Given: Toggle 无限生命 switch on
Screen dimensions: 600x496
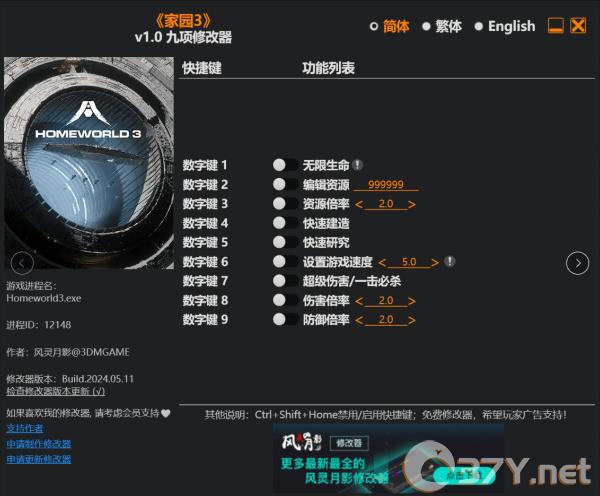Looking at the screenshot, I should (285, 165).
